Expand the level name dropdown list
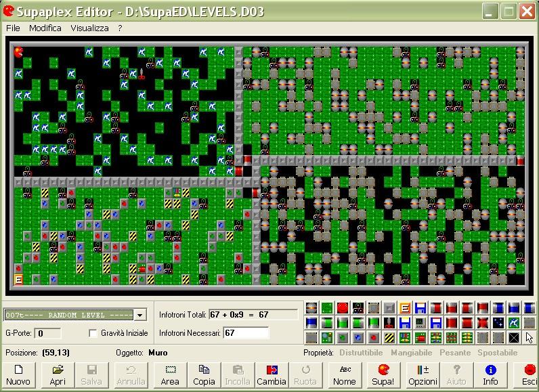The width and height of the screenshot is (539, 392). (x=140, y=315)
